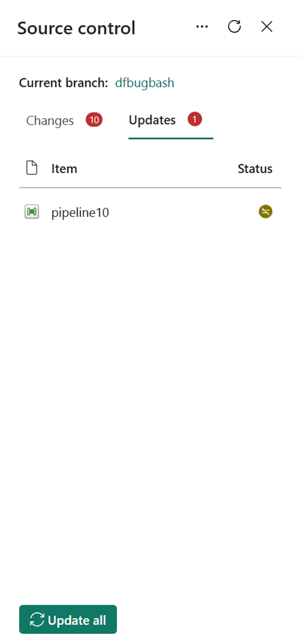Viewport: 301px width, 644px height.
Task: Click the Update all button
Action: tap(68, 619)
